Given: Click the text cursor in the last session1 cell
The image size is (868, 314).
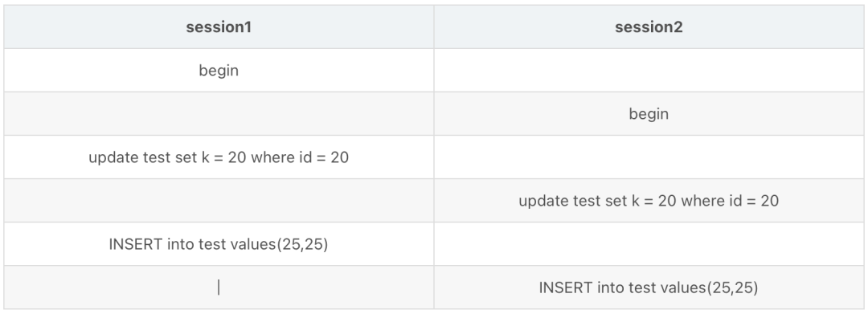Looking at the screenshot, I should point(219,287).
